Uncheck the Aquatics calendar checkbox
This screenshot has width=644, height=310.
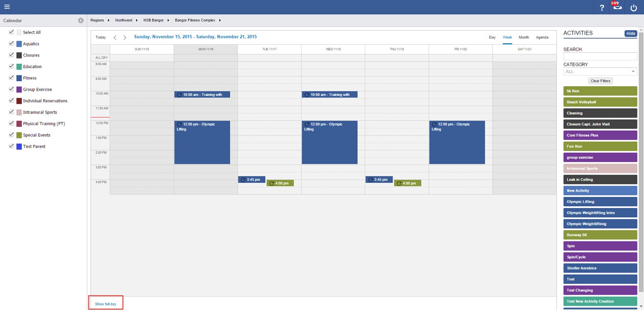12,44
